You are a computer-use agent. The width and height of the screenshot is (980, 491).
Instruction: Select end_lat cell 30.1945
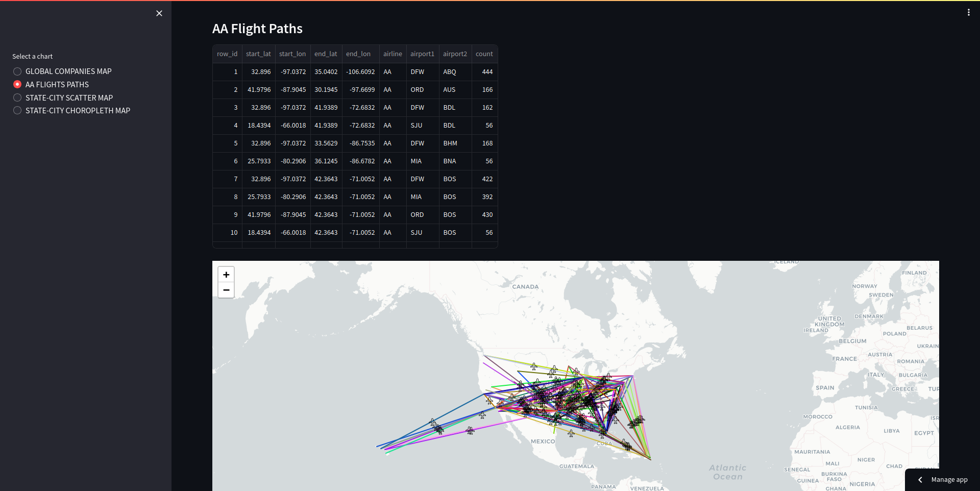[326, 90]
